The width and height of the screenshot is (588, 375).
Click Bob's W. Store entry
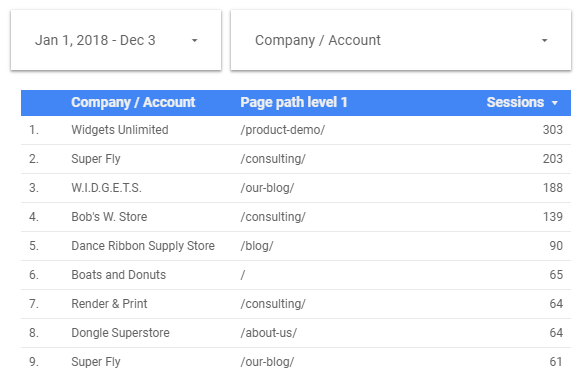click(x=109, y=217)
